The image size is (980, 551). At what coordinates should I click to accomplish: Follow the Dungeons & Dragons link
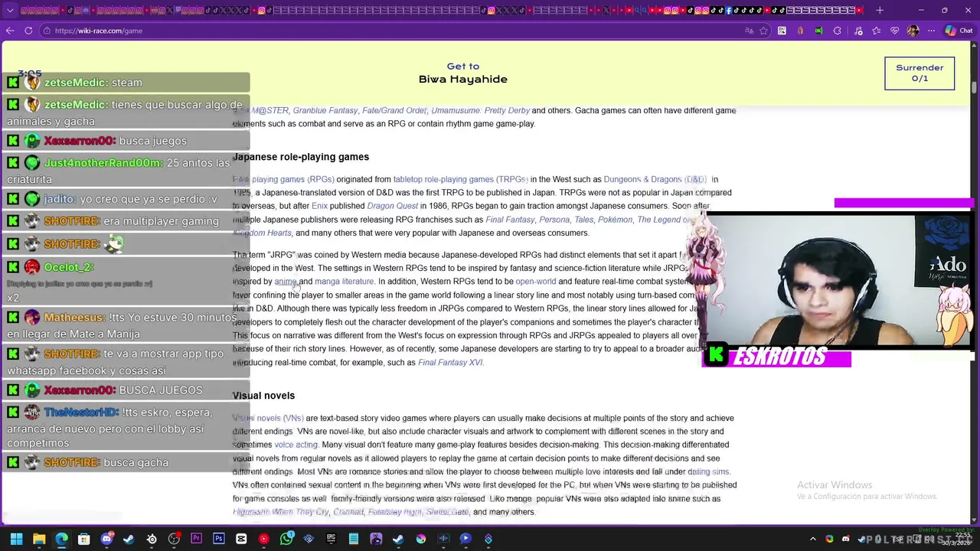[x=655, y=179]
